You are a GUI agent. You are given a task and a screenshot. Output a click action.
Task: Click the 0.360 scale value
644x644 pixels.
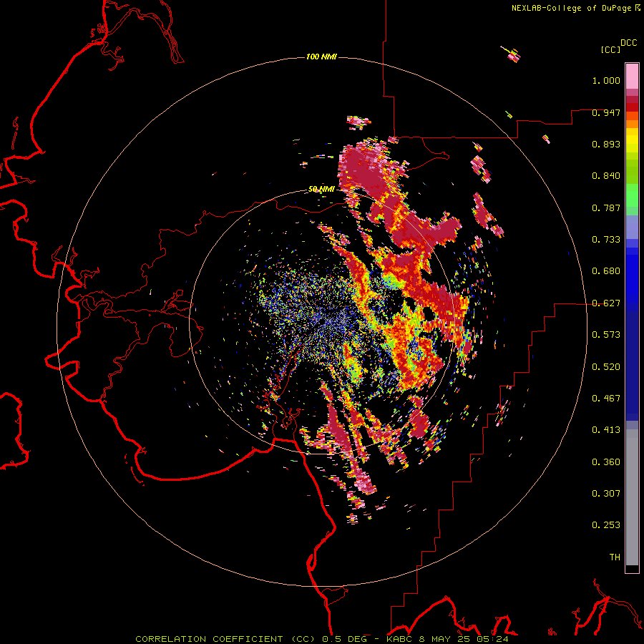(606, 462)
